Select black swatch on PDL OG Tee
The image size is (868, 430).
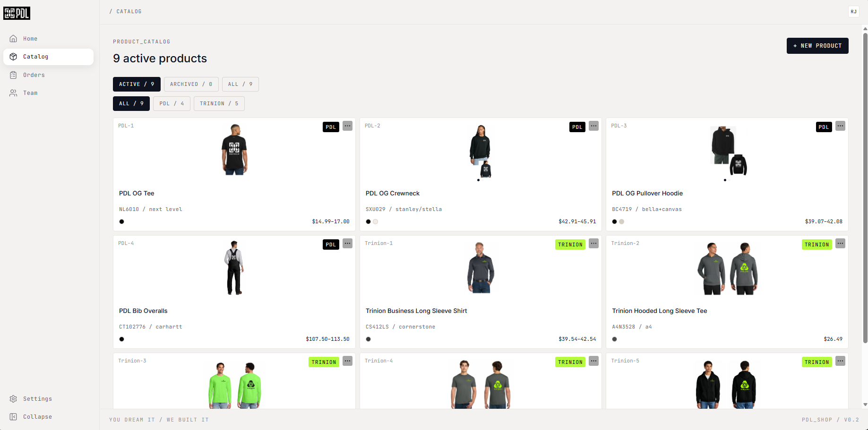[122, 221]
